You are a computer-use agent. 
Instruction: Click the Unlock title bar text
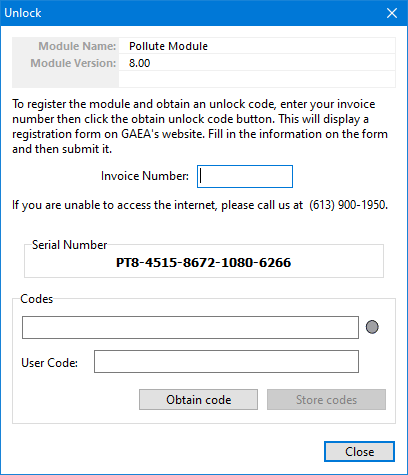click(x=23, y=13)
